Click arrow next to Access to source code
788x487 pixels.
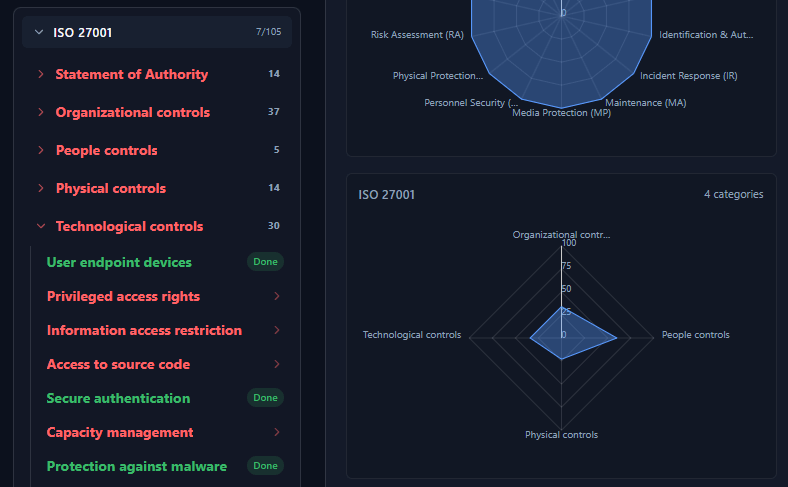277,364
